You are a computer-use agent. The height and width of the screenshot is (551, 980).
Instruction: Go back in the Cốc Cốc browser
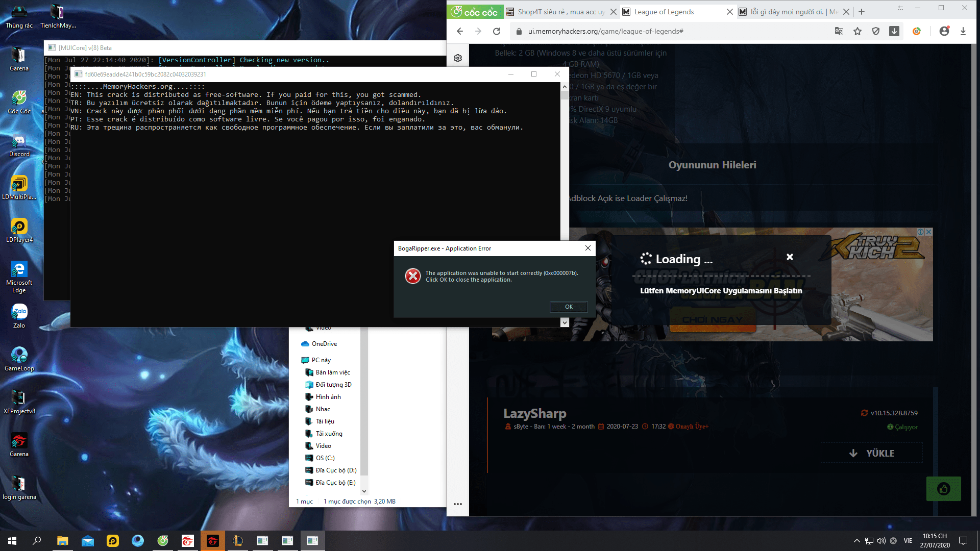pyautogui.click(x=459, y=31)
